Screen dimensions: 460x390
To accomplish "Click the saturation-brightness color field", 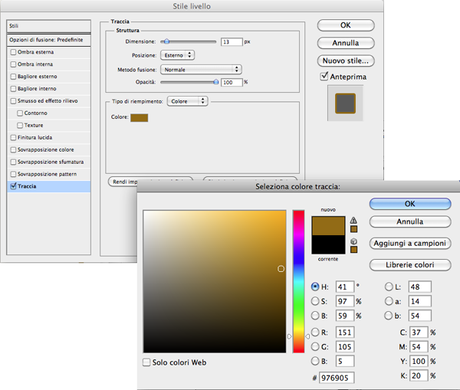I will tap(215, 281).
